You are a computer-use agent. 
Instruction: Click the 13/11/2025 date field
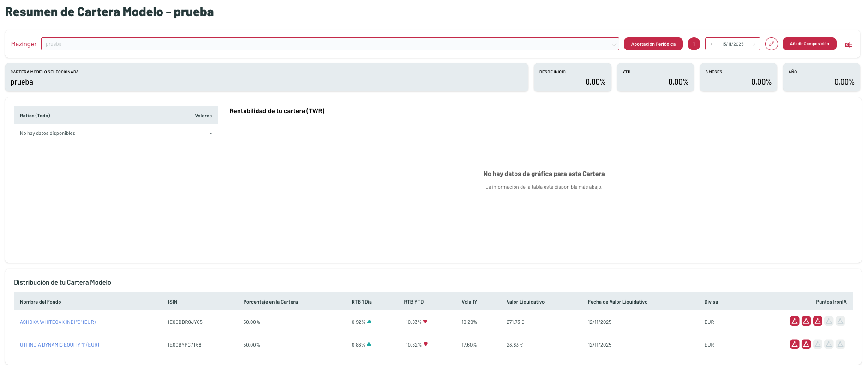(x=732, y=44)
